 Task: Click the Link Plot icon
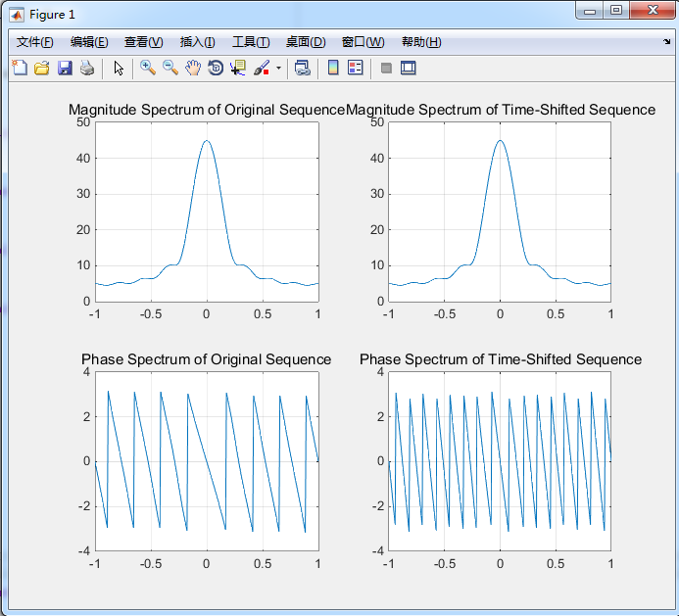coord(302,68)
